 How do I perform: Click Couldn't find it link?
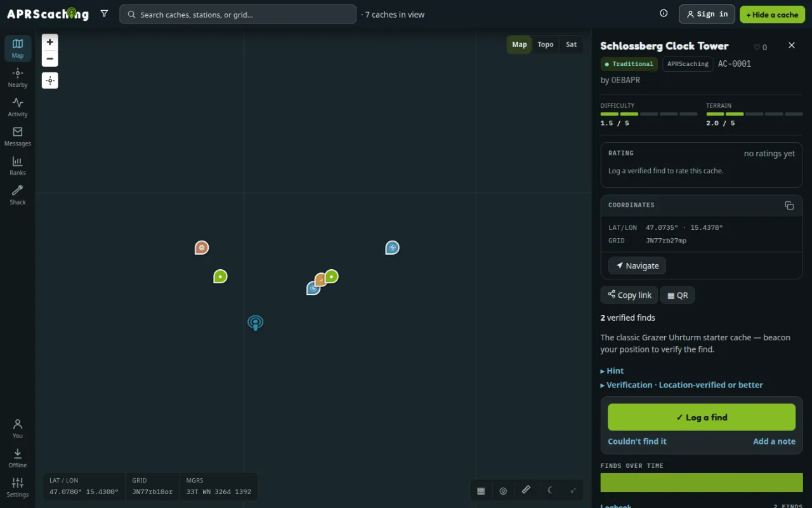coord(637,441)
